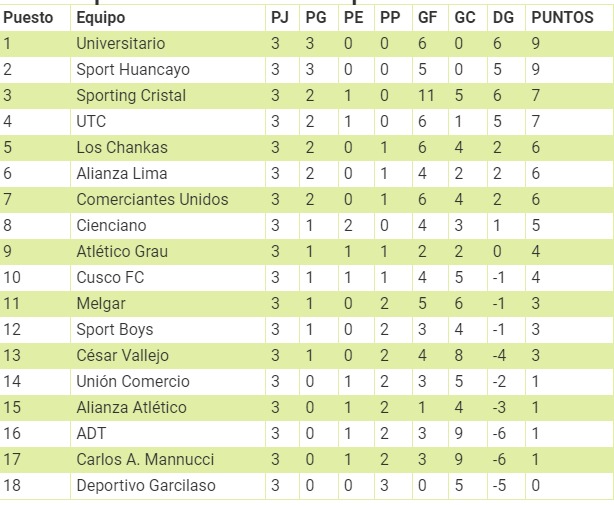614x506 pixels.
Task: Select Melgar team name
Action: (101, 304)
